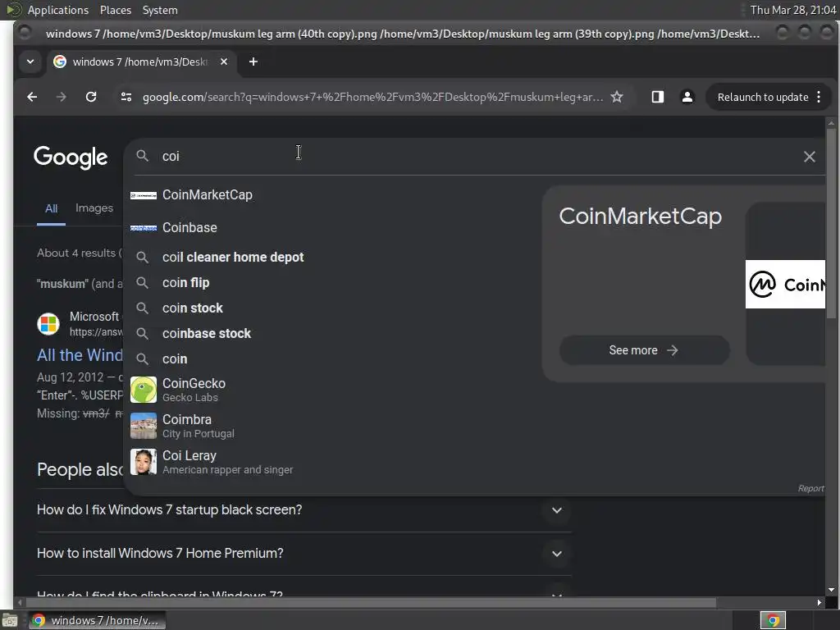The width and height of the screenshot is (840, 630).
Task: Select the CoinMarketCap suggestion
Action: pos(332,195)
